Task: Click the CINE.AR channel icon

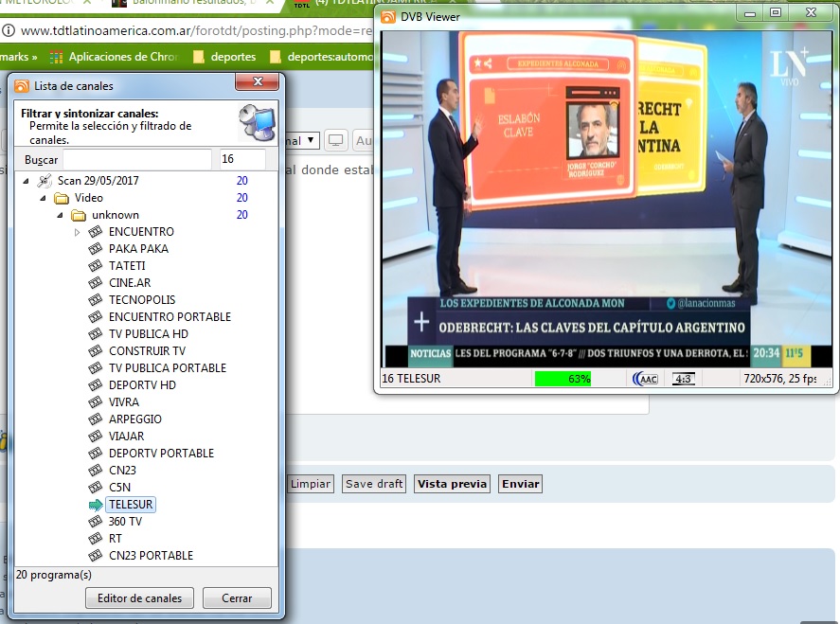Action: pyautogui.click(x=96, y=283)
